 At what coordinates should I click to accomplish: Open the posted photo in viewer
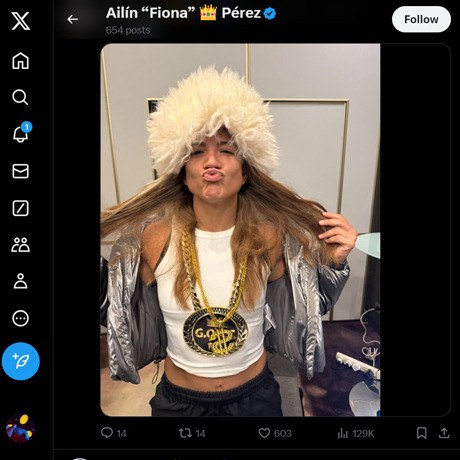240,230
